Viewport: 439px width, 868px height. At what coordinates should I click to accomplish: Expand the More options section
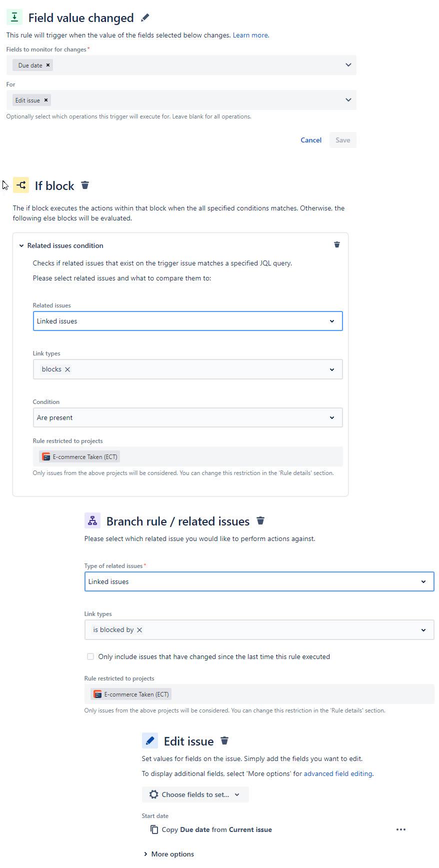[168, 854]
